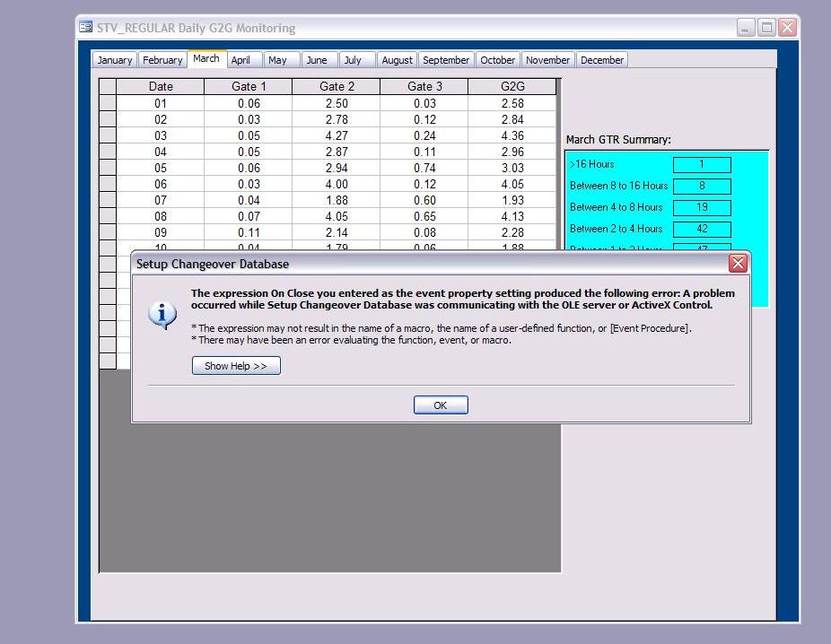The width and height of the screenshot is (831, 644).
Task: Open the September tab
Action: point(446,60)
